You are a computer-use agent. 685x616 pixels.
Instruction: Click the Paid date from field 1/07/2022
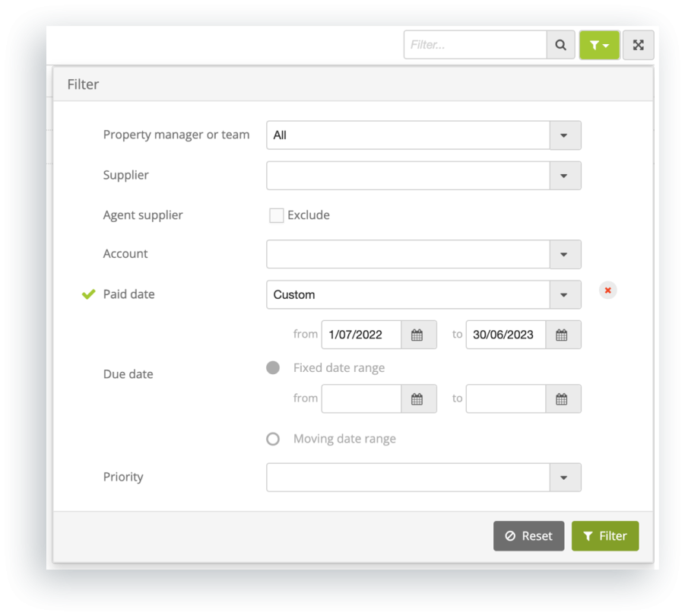(x=361, y=335)
